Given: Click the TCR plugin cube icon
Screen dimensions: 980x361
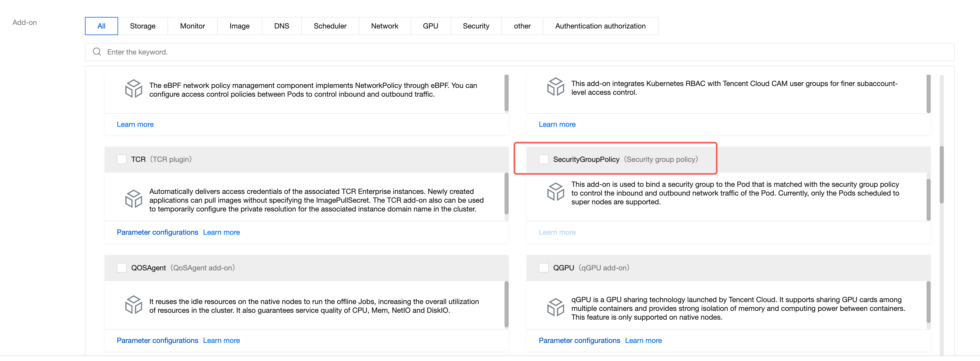Looking at the screenshot, I should 133,199.
